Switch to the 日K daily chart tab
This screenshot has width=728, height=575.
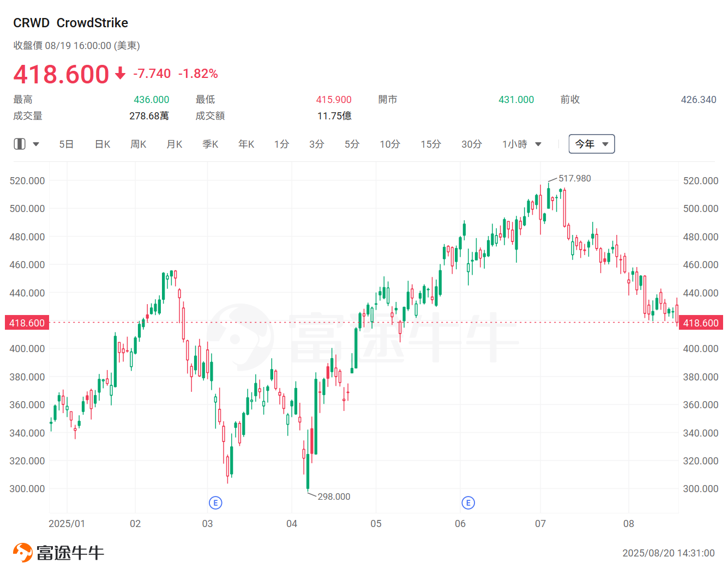coord(102,144)
